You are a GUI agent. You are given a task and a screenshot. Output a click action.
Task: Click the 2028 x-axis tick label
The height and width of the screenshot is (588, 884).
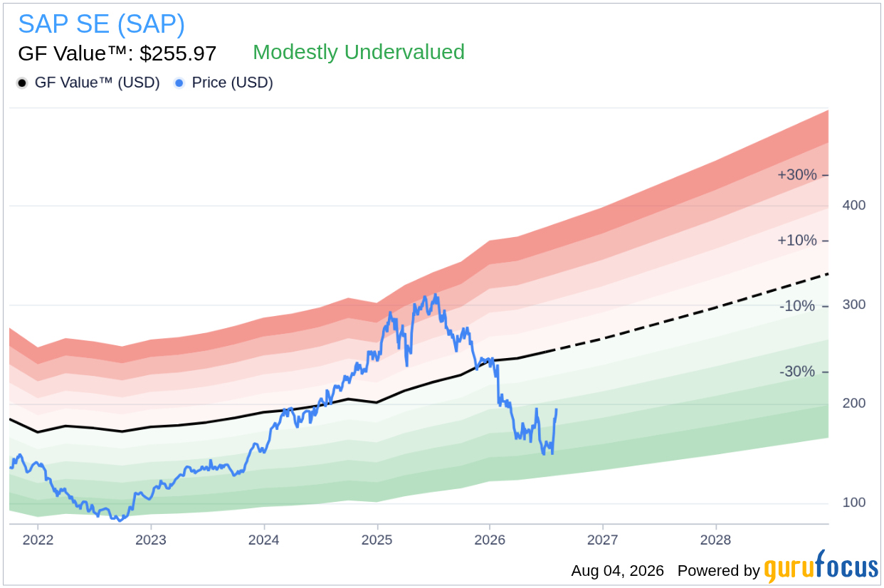(716, 540)
